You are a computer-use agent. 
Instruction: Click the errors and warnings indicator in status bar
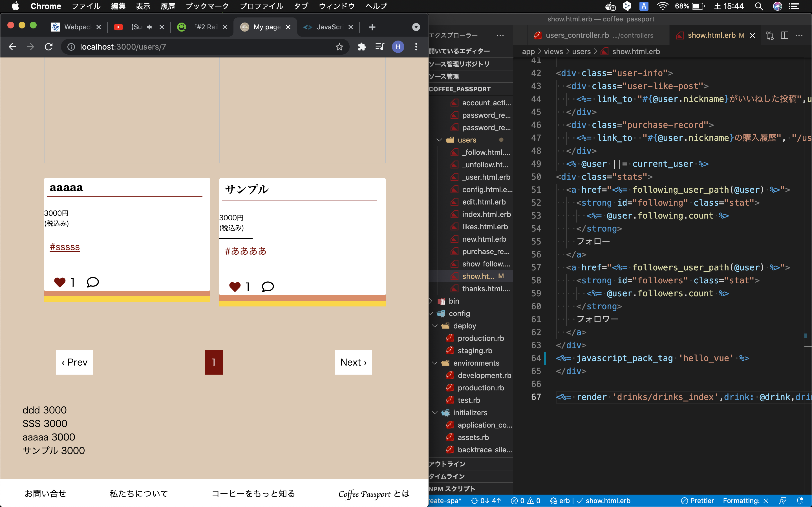tap(525, 501)
